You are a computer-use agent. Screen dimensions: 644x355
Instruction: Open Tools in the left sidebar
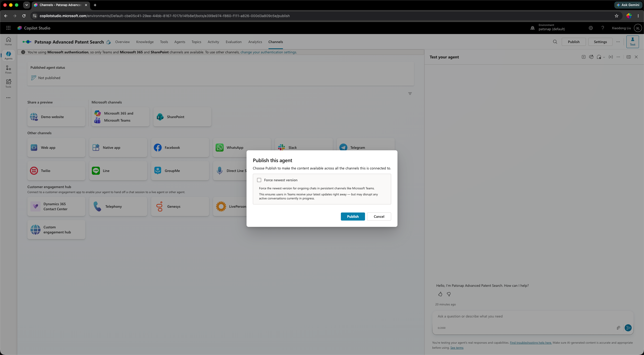8,84
